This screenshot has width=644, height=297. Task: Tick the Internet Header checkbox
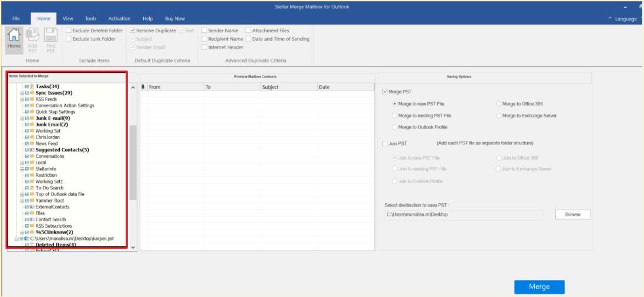point(204,47)
